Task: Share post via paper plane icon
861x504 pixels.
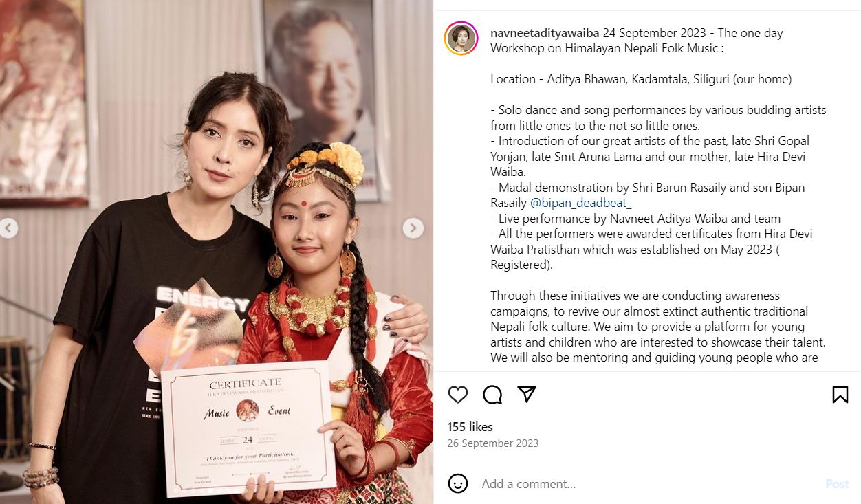Action: [527, 394]
